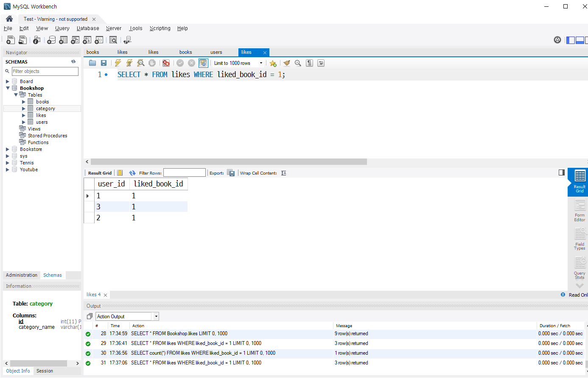Open inspector for selected object
The height and width of the screenshot is (378, 588).
coord(37,40)
